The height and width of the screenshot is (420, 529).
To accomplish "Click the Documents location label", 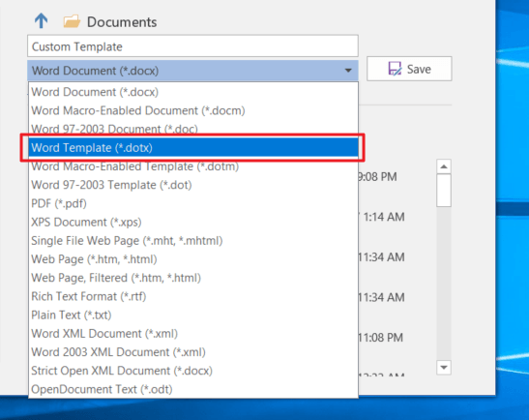I will pos(122,22).
